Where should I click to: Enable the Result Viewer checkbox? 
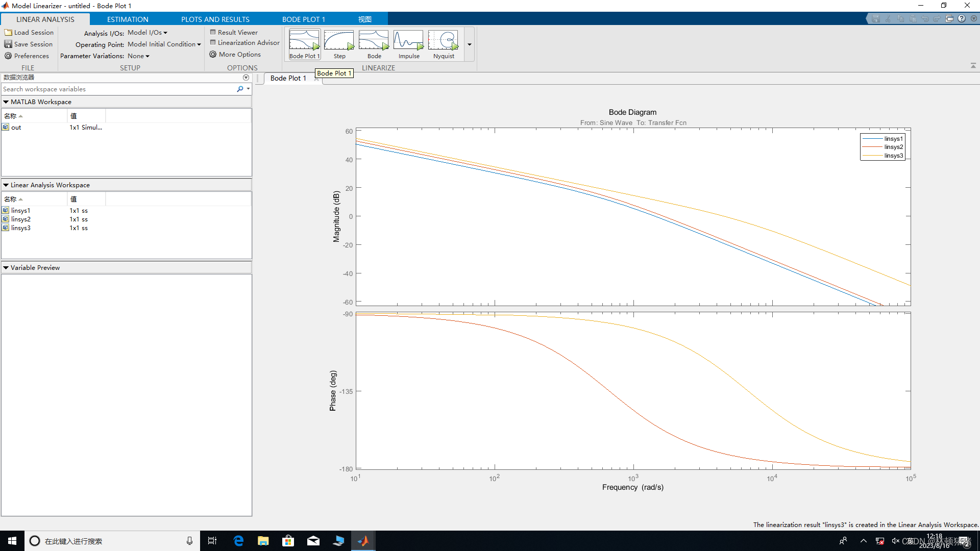(213, 32)
